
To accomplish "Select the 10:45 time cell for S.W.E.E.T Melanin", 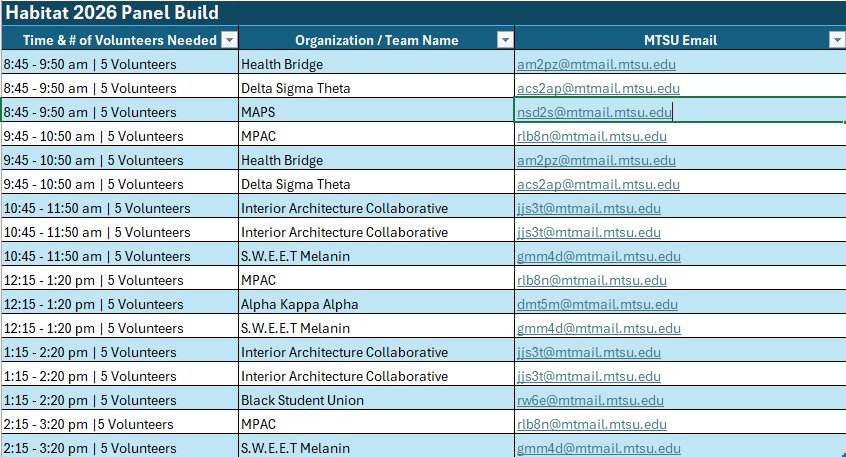I will pos(120,256).
